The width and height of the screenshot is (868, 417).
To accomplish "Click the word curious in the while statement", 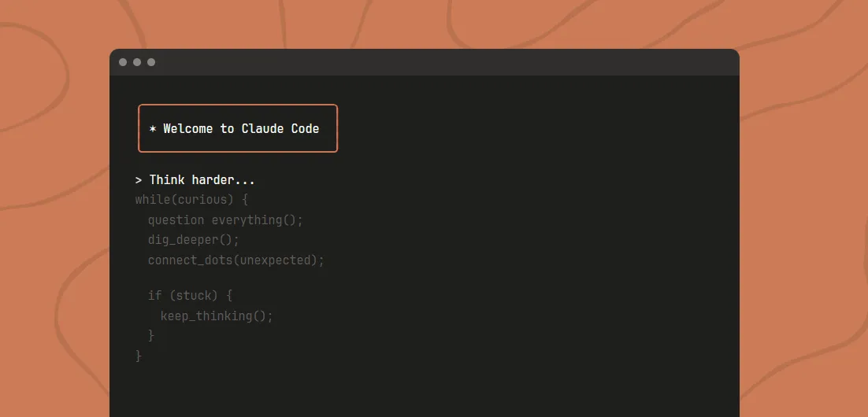I will pyautogui.click(x=198, y=200).
